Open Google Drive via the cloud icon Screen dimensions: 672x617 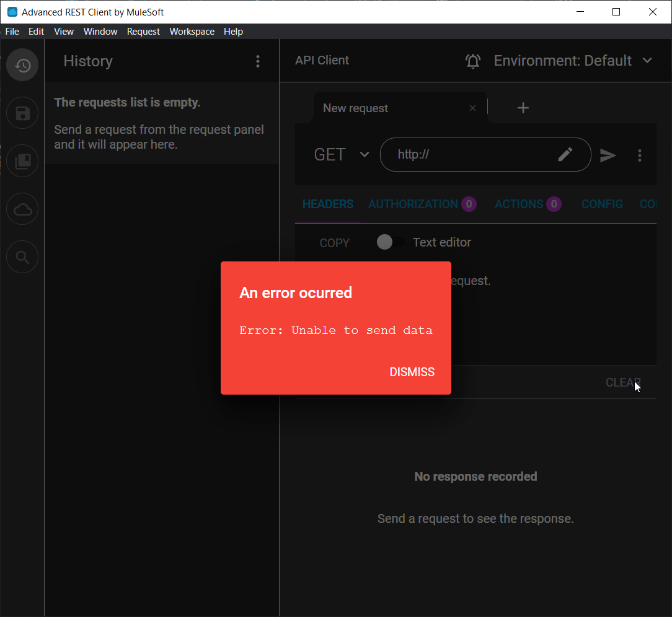pos(22,209)
